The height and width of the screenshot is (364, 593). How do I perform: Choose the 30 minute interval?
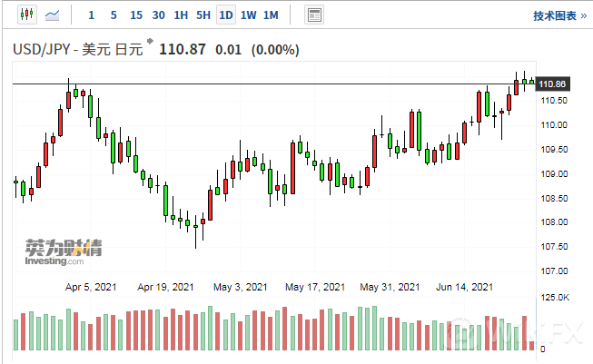tap(158, 15)
